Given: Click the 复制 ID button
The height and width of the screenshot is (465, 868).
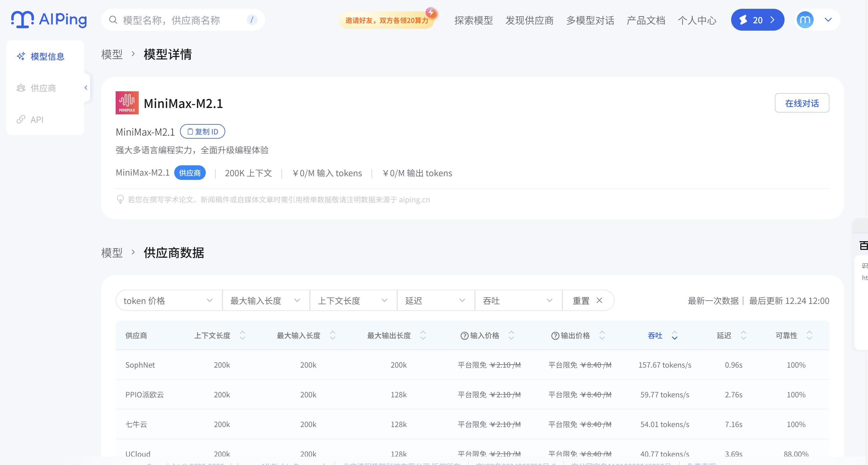Looking at the screenshot, I should pyautogui.click(x=202, y=131).
